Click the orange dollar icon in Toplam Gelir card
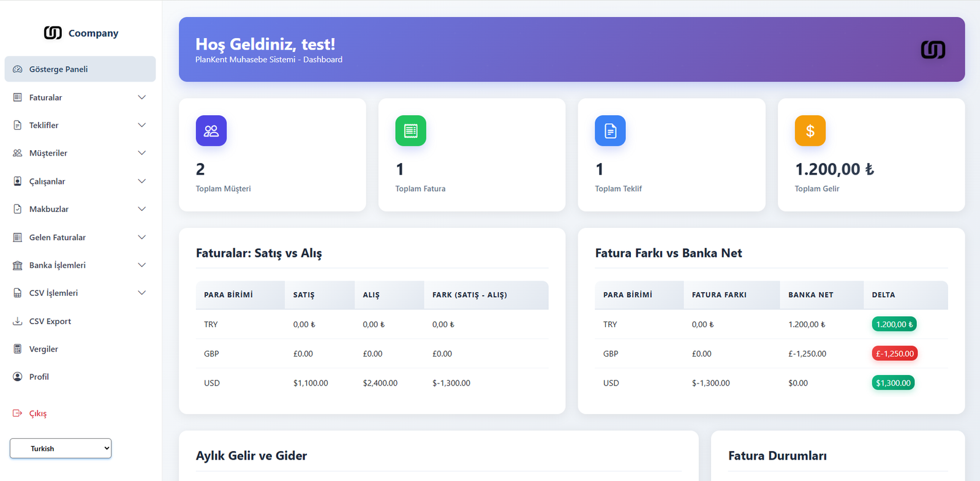980x481 pixels. pos(810,131)
